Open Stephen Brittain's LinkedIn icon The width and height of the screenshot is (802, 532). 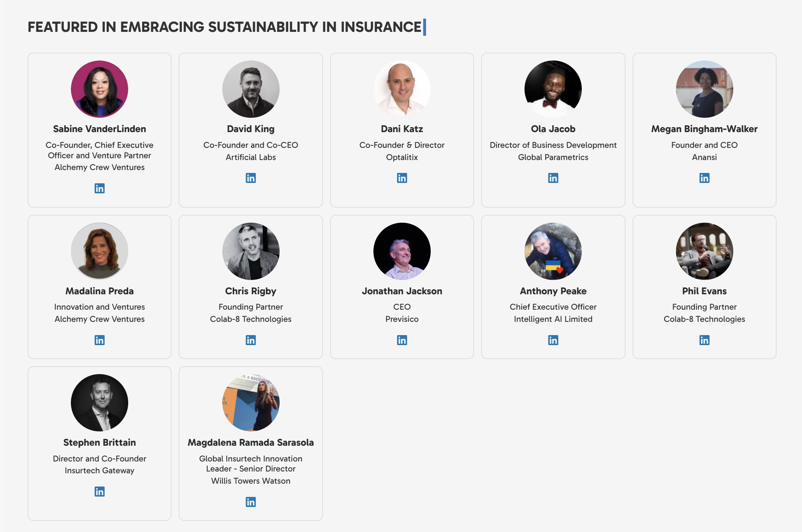100,492
